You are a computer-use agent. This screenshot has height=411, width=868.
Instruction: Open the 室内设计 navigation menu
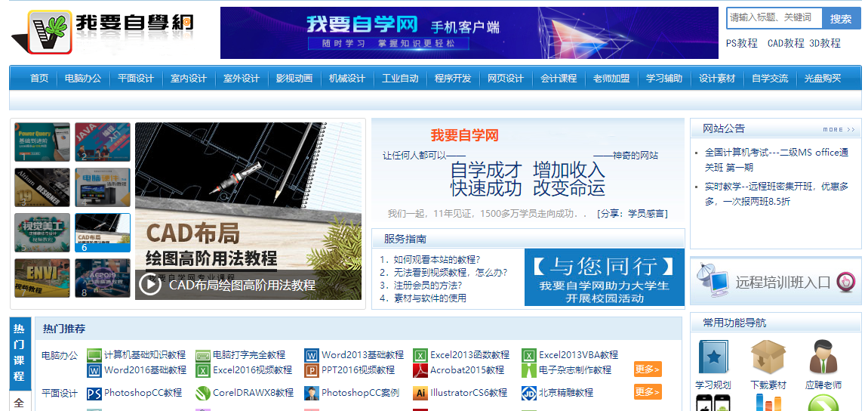(x=189, y=78)
